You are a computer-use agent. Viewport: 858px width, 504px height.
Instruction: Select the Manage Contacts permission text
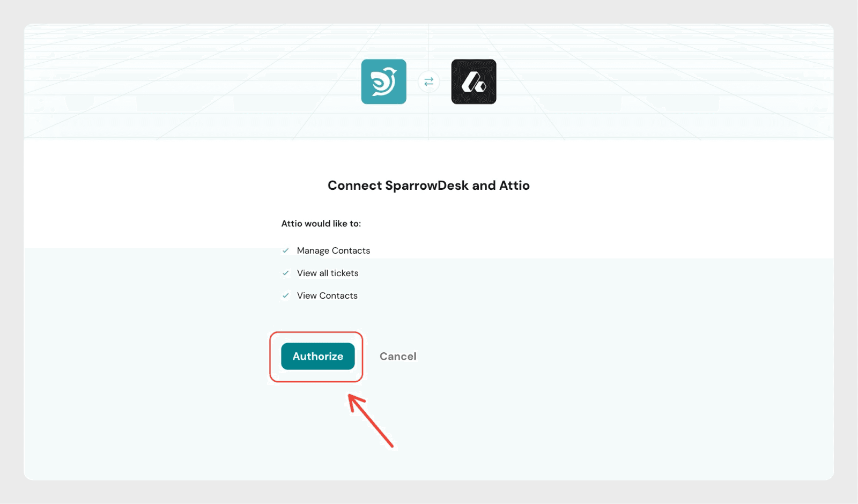334,250
